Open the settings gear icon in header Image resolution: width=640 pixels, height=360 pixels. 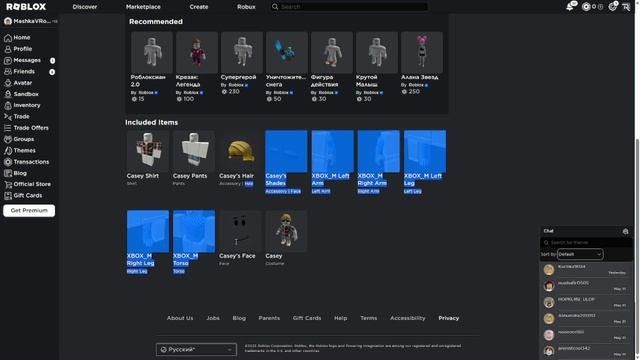[613, 7]
